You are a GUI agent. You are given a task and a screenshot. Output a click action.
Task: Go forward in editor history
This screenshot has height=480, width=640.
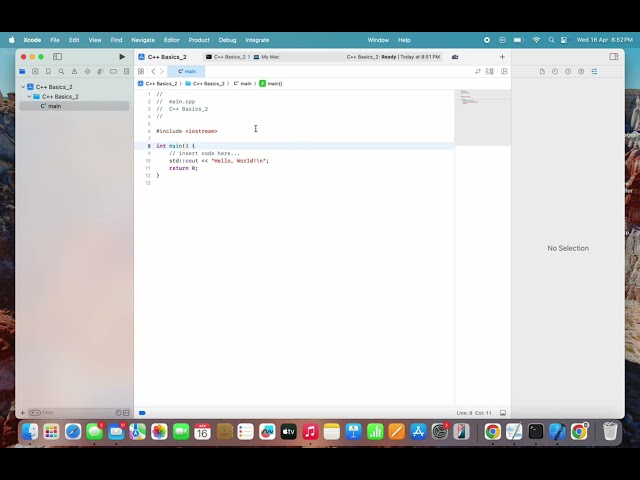point(162,71)
